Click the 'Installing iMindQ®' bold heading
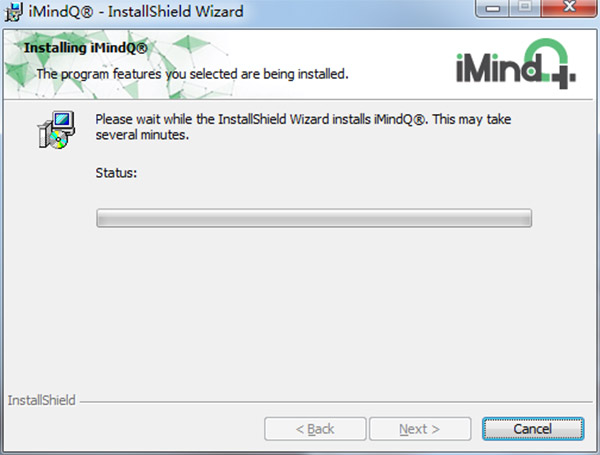Viewport: 600px width, 455px height. [x=86, y=48]
